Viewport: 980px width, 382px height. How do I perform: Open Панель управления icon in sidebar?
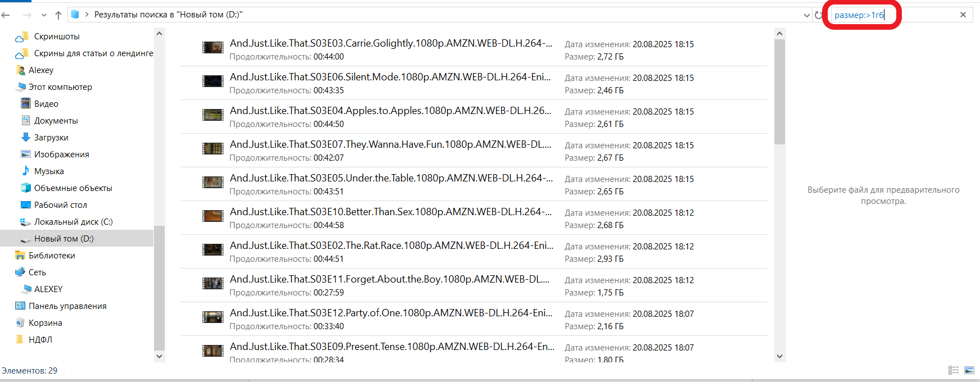(20, 306)
